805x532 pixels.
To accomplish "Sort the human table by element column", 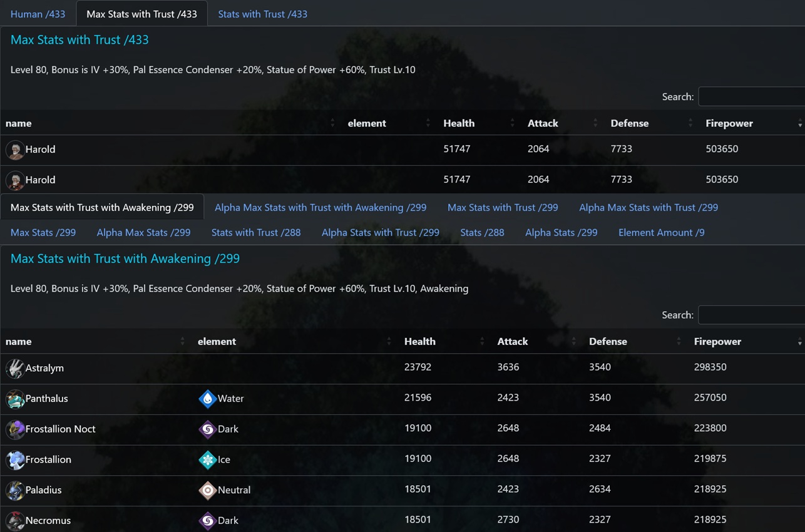I will pos(390,123).
